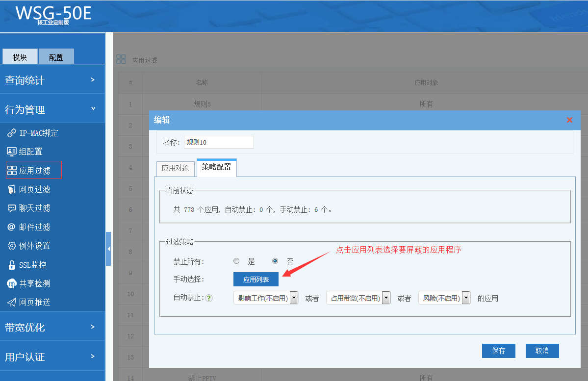Click the 应用过滤 grid icon in sidebar
Image resolution: width=588 pixels, height=381 pixels.
pyautogui.click(x=12, y=171)
